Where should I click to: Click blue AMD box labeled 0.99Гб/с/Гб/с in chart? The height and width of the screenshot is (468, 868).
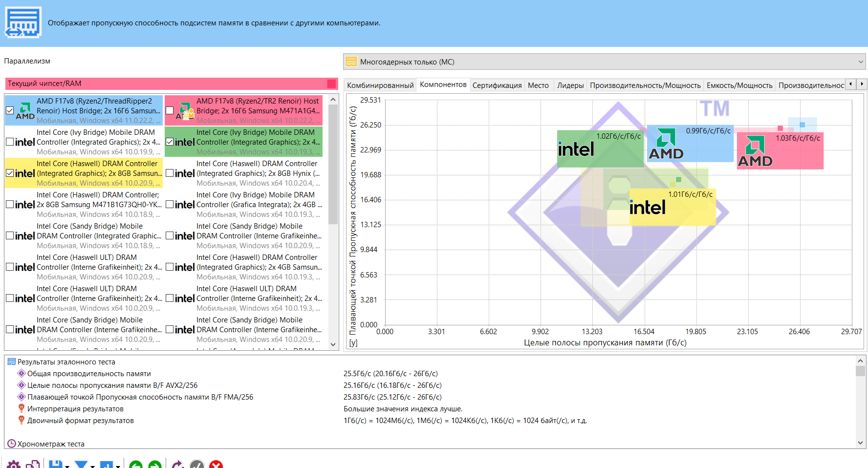point(690,144)
